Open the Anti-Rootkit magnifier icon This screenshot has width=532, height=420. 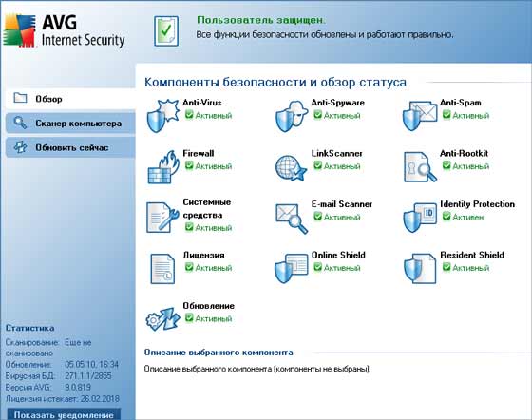[420, 167]
